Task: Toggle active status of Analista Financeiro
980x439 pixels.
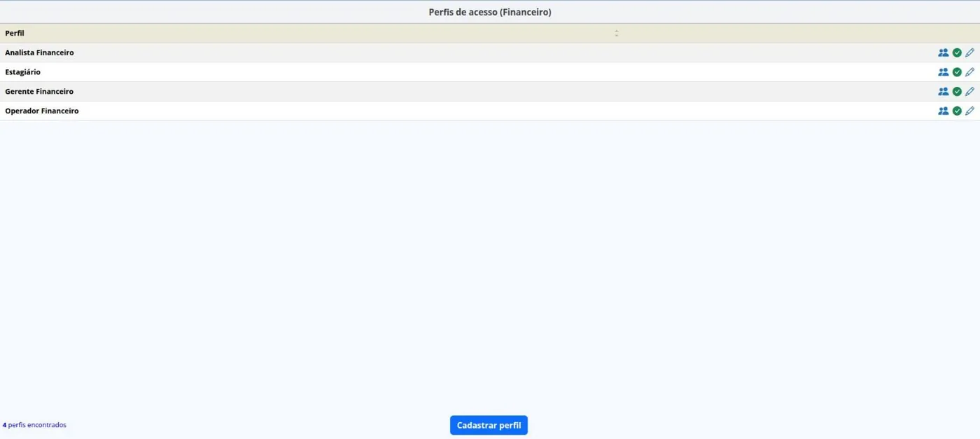Action: click(957, 53)
